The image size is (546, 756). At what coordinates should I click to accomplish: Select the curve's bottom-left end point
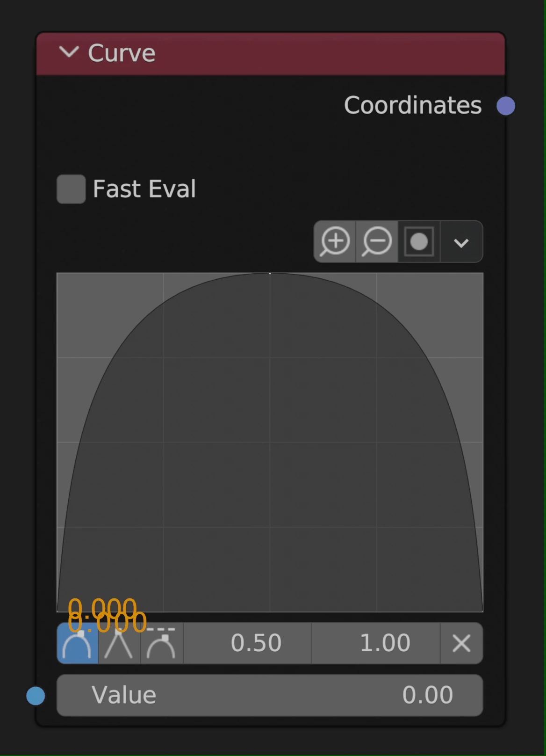(57, 611)
